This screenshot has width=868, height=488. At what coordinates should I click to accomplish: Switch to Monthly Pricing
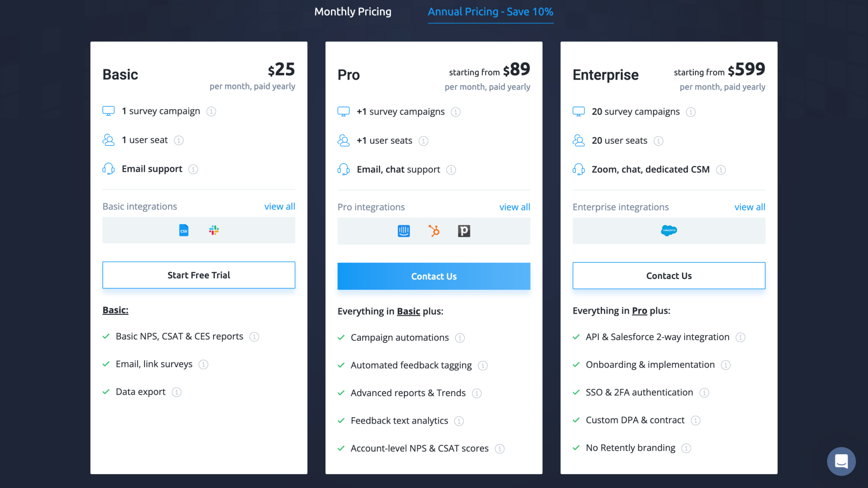[353, 11]
